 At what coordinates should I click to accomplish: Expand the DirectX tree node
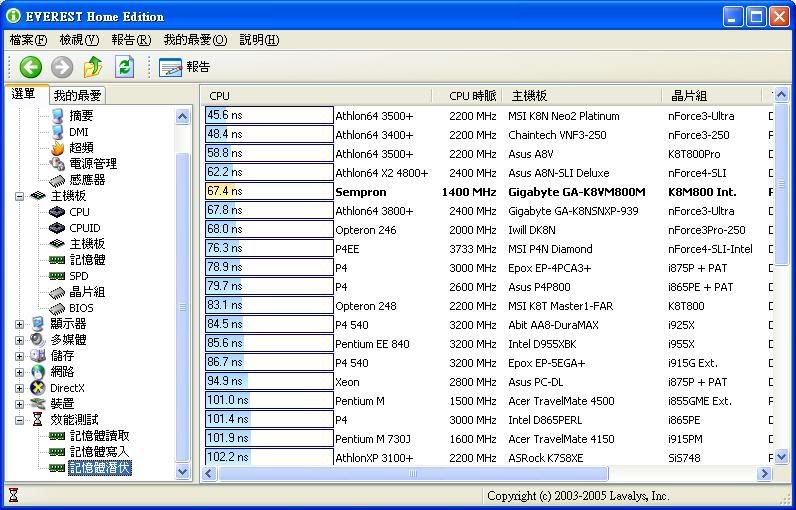coord(19,388)
